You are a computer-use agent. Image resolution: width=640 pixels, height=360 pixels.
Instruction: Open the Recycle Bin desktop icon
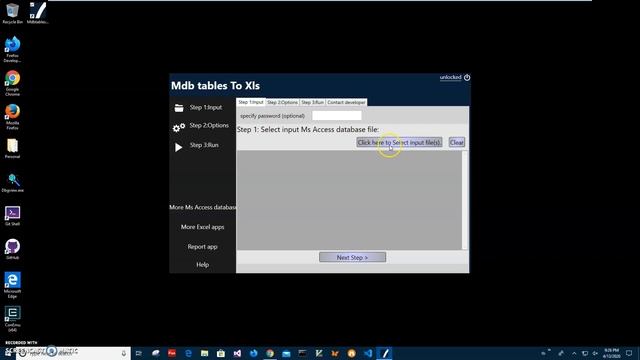(12, 13)
